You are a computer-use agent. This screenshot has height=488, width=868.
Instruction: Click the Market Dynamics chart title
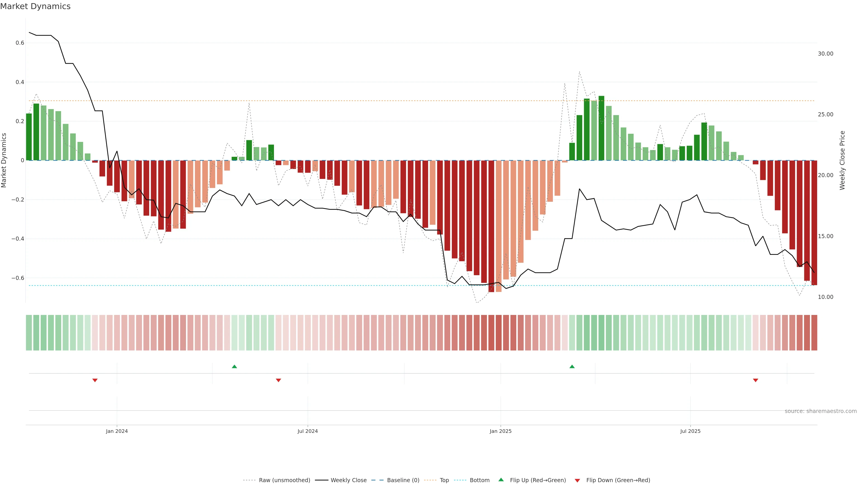(35, 6)
